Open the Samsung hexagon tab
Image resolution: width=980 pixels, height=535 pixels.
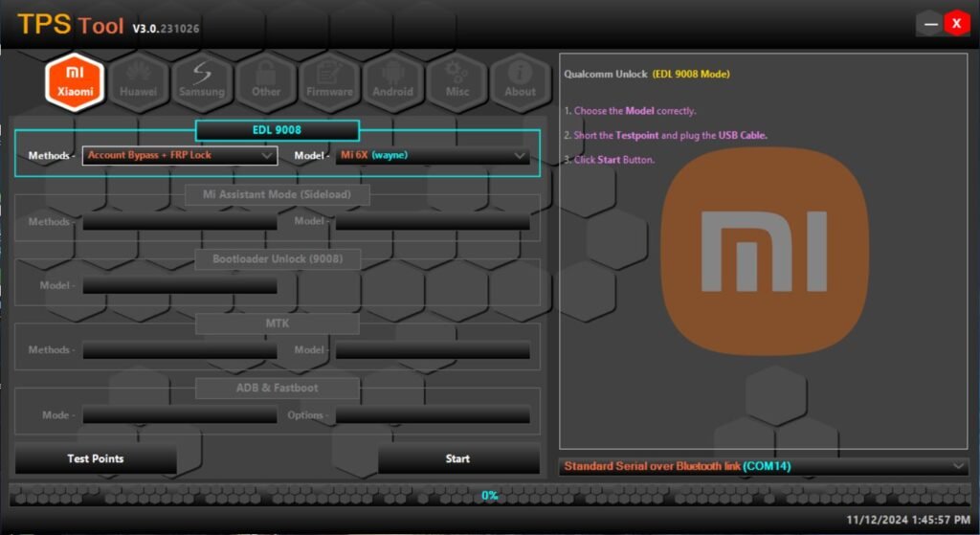click(x=202, y=82)
